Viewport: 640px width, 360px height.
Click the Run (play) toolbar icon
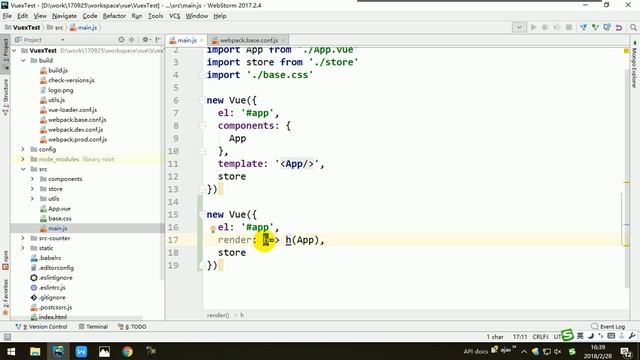pos(533,27)
